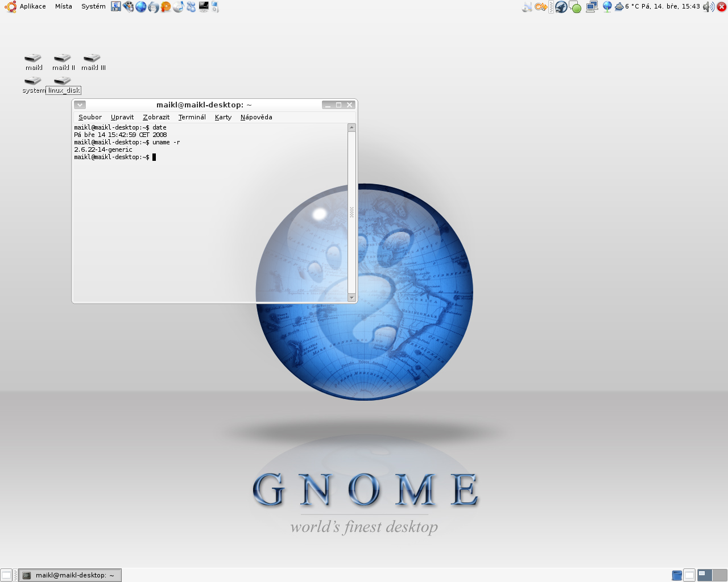This screenshot has height=582, width=728.
Task: Select the system drive desktop icon
Action: [x=34, y=85]
